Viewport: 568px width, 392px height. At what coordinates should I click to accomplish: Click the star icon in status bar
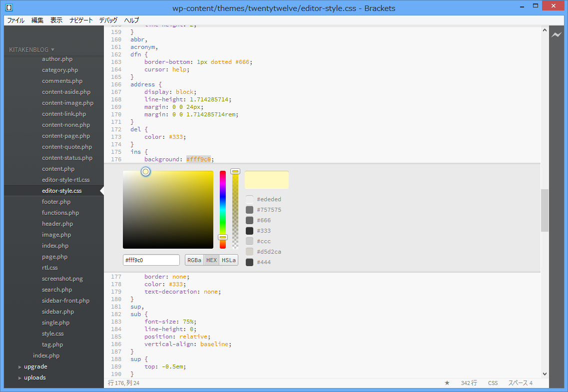click(447, 383)
